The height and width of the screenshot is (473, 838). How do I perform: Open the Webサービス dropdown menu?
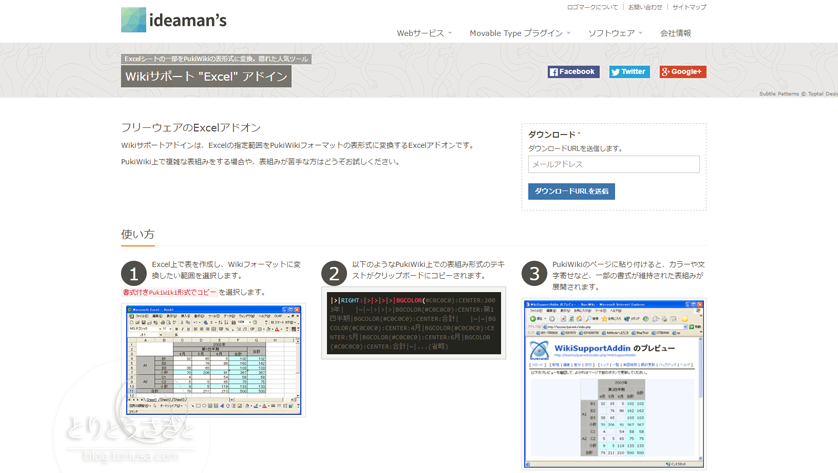(x=424, y=33)
